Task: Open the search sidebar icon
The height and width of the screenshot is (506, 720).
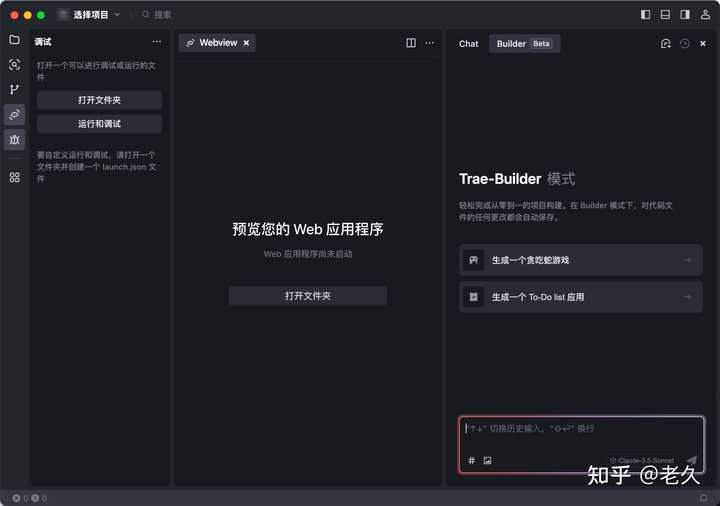Action: point(15,64)
